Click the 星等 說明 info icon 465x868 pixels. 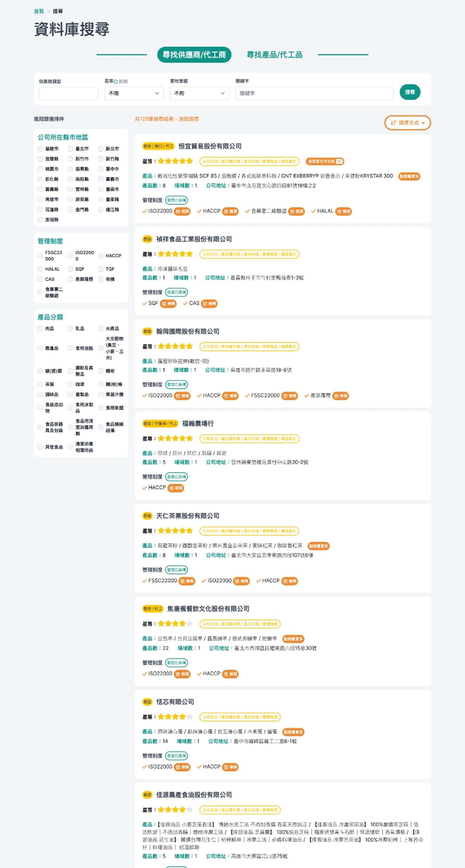[116, 81]
